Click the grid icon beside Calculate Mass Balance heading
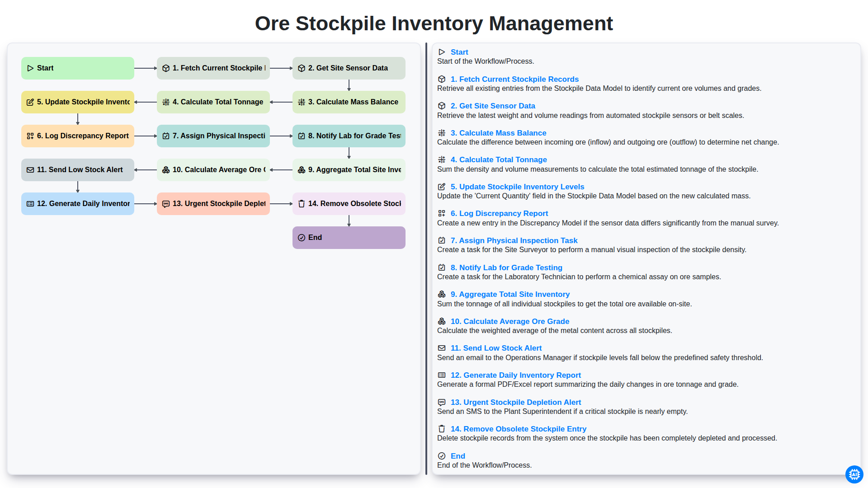This screenshot has width=868, height=488. point(442,133)
